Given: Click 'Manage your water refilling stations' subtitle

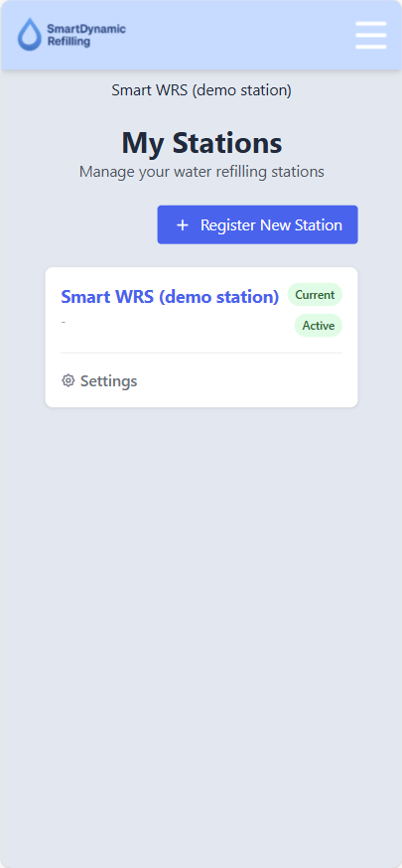Looking at the screenshot, I should [201, 172].
